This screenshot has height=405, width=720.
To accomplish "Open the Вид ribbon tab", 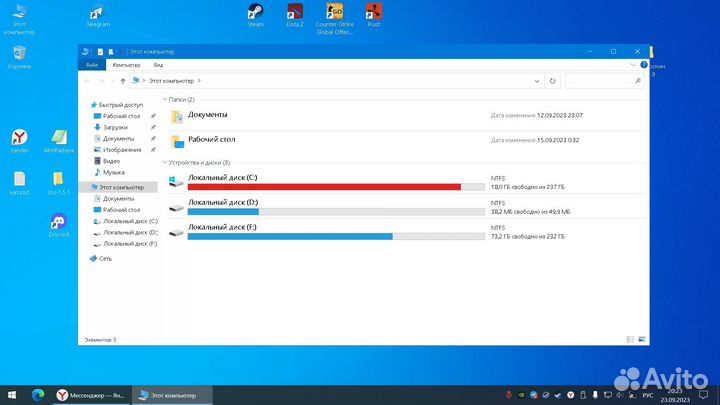I will (x=158, y=65).
